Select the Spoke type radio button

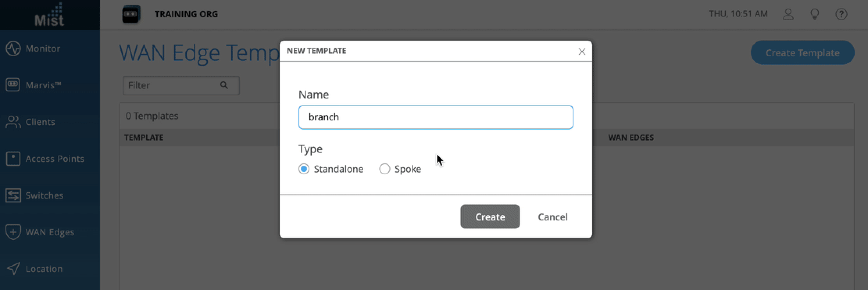tap(384, 169)
